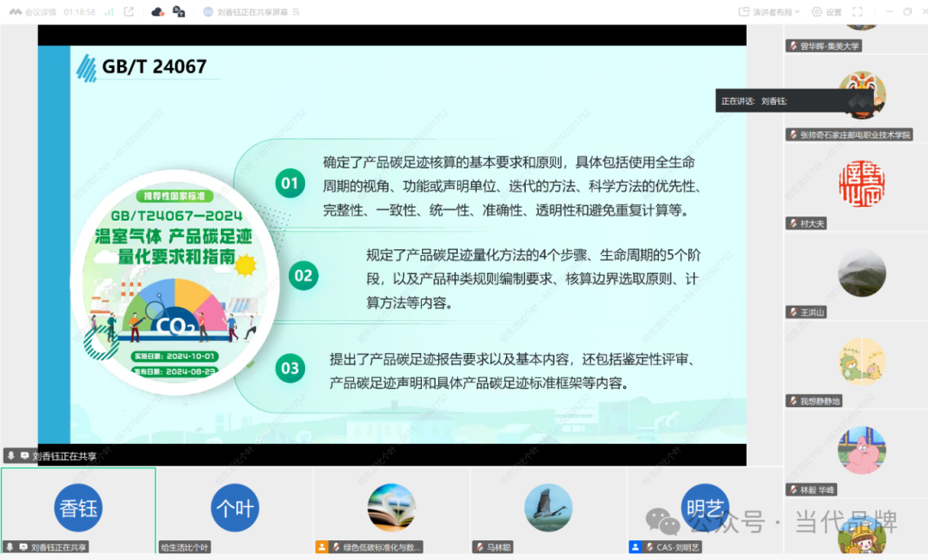Enter fullscreen with the corner-brackets icon
928x560 pixels.
[858, 12]
